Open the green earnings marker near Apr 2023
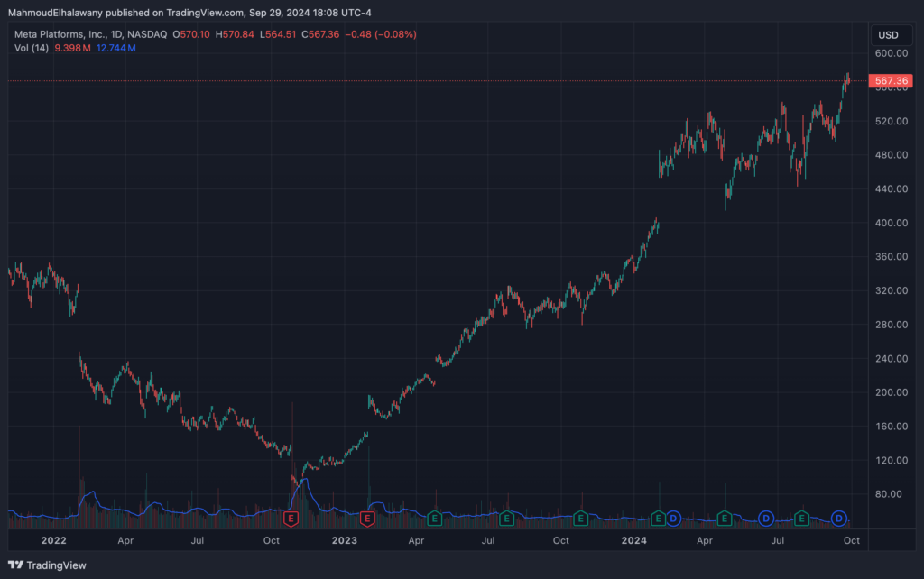Image resolution: width=924 pixels, height=579 pixels. tap(434, 519)
